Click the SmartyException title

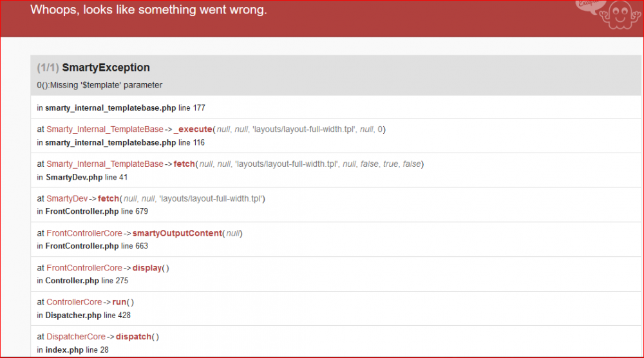[106, 68]
